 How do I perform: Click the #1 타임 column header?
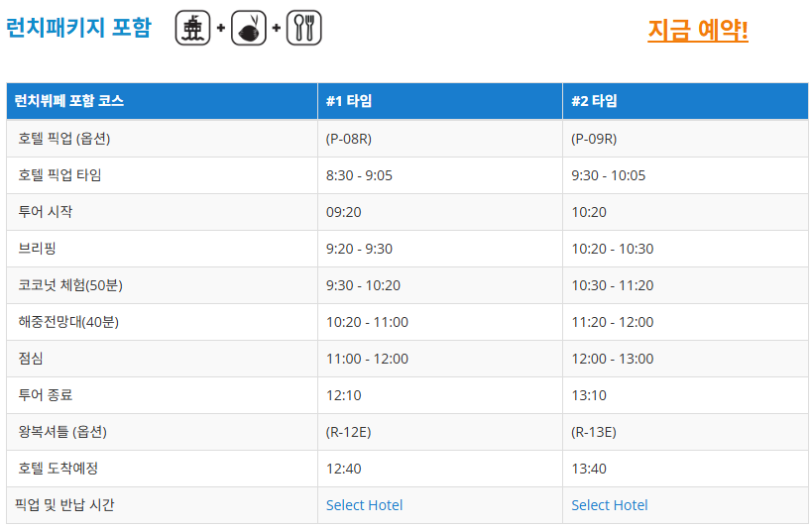tap(439, 101)
